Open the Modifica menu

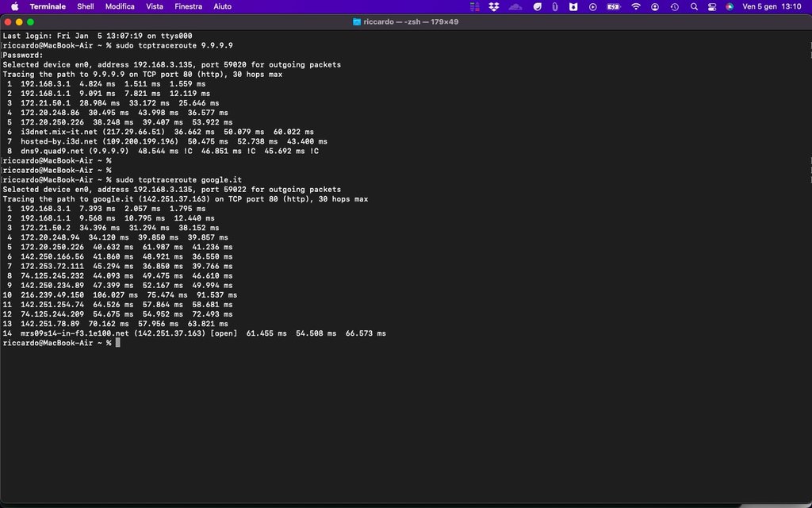[x=120, y=6]
